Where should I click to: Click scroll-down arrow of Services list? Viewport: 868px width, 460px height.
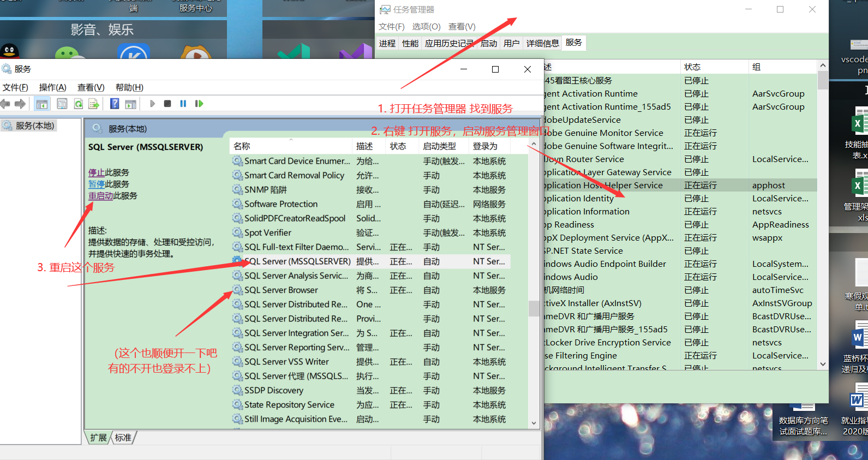pyautogui.click(x=534, y=423)
